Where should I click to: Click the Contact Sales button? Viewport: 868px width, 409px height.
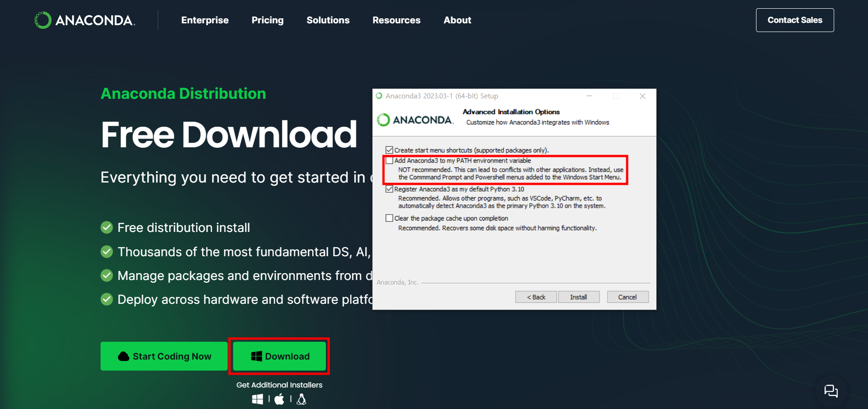(795, 20)
